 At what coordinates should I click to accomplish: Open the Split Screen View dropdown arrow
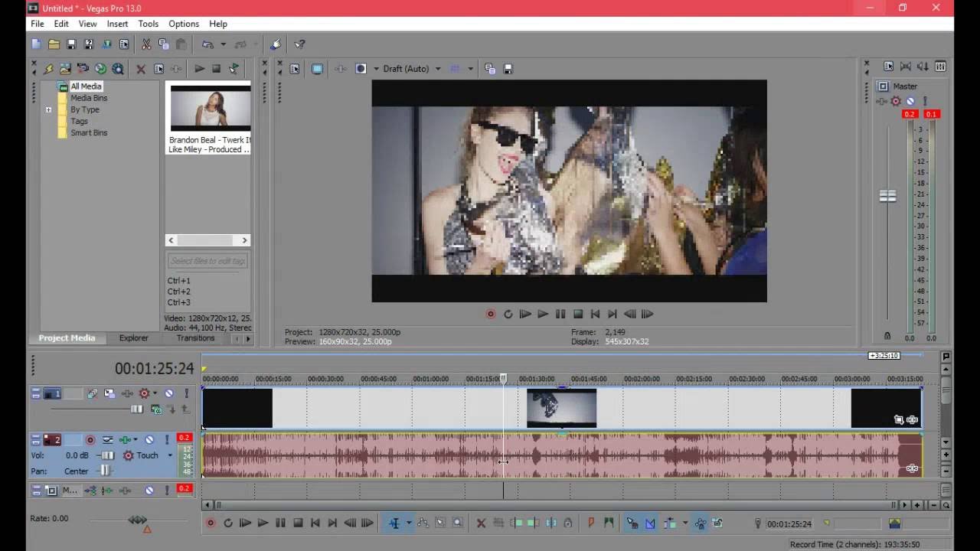click(376, 69)
